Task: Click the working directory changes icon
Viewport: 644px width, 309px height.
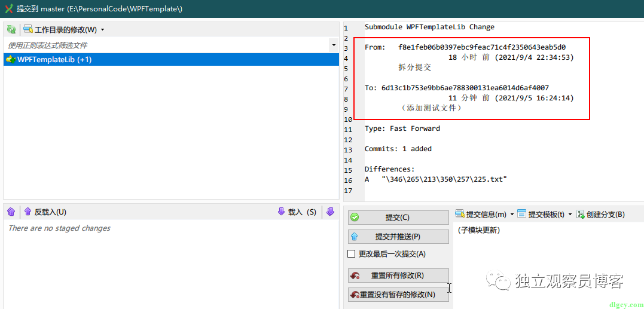Action: [x=28, y=29]
